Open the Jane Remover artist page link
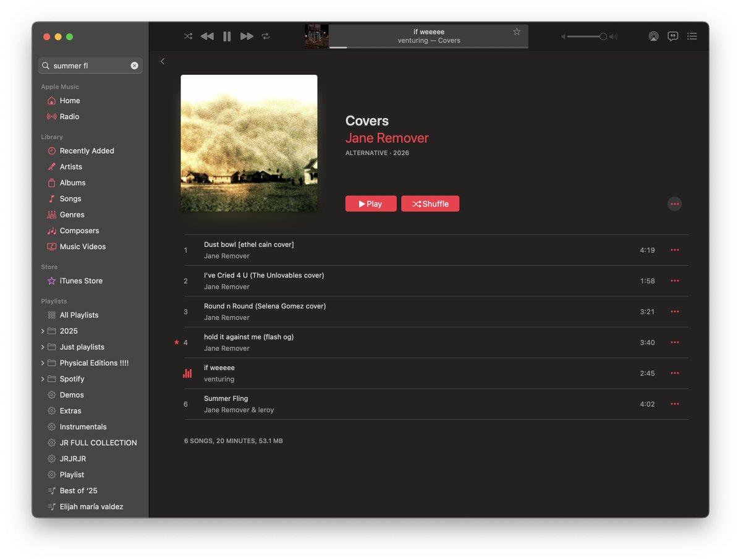This screenshot has width=741, height=560. point(386,138)
